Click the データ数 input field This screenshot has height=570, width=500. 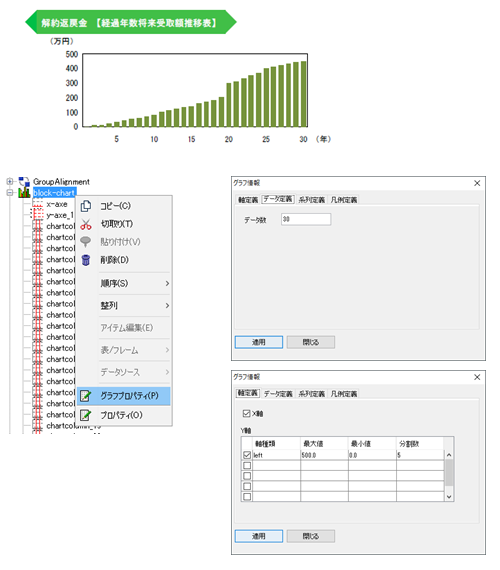[x=306, y=219]
